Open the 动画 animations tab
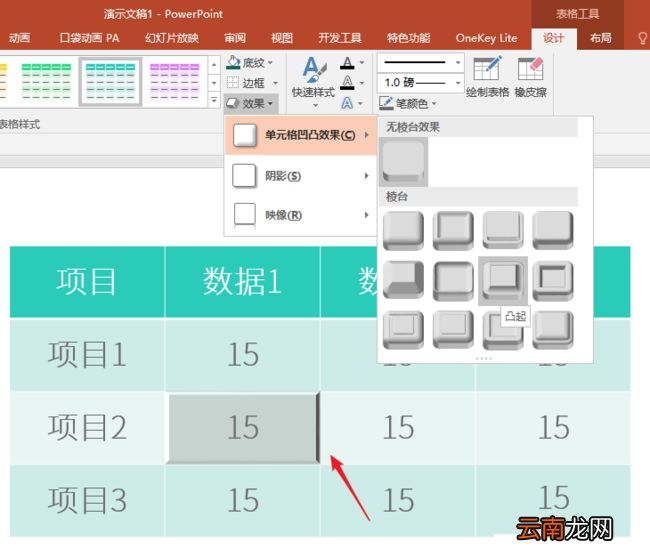Screen dimensions: 650x557 coord(19,38)
